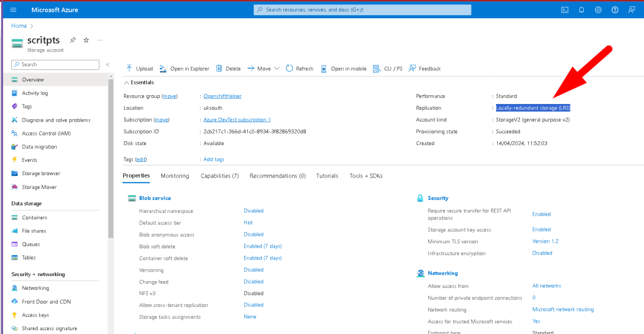Focus the global search resources box
The height and width of the screenshot is (334, 644).
(362, 9)
